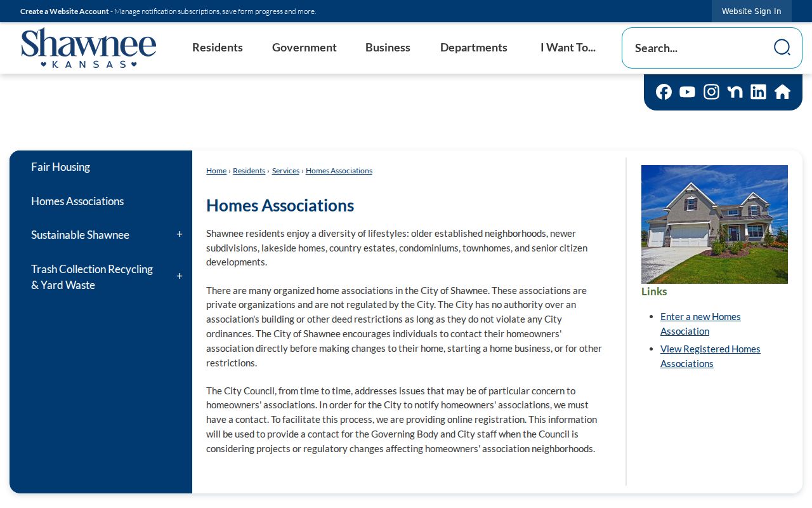
Task: Open the I Want To... menu
Action: pyautogui.click(x=568, y=48)
